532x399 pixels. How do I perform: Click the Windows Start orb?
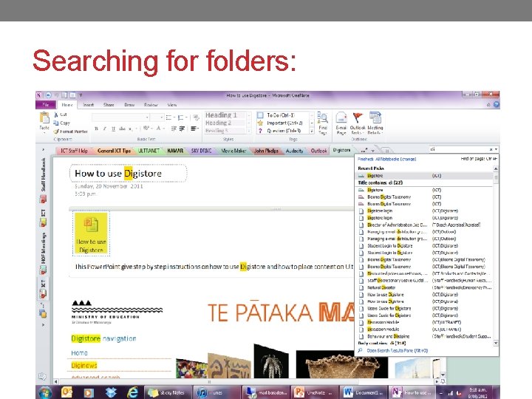(45, 392)
